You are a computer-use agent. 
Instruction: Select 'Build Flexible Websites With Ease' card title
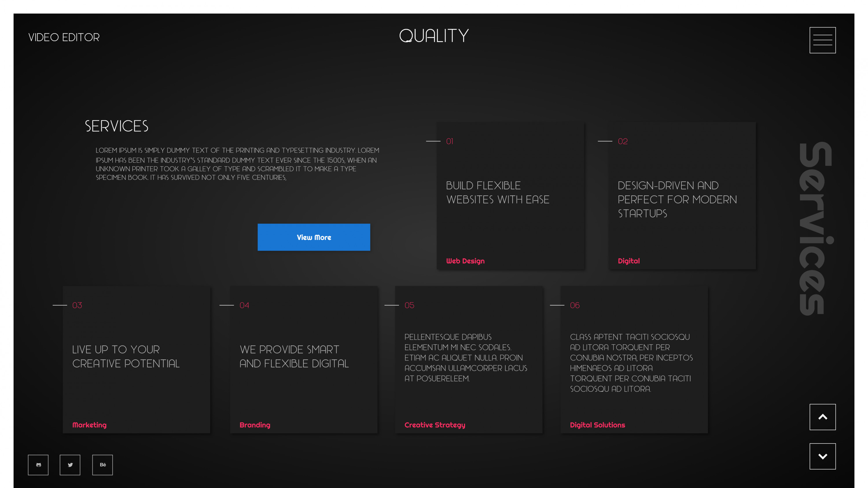tap(498, 192)
